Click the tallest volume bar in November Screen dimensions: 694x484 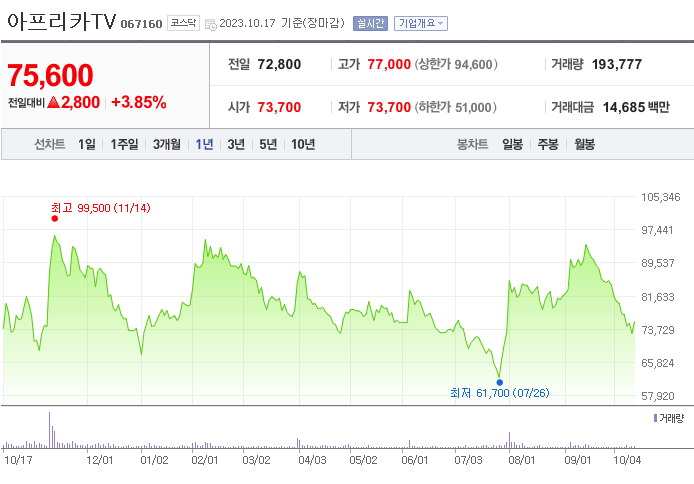point(50,430)
